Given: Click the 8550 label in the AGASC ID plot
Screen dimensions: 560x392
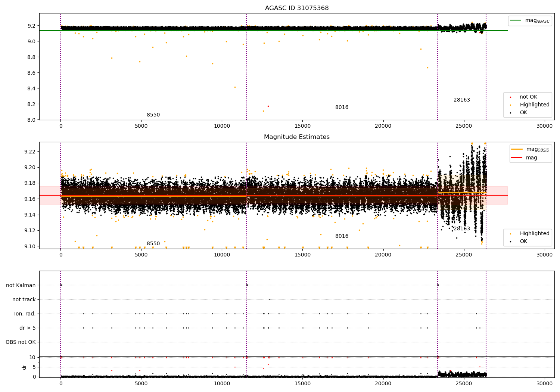Looking at the screenshot, I should pyautogui.click(x=153, y=115).
